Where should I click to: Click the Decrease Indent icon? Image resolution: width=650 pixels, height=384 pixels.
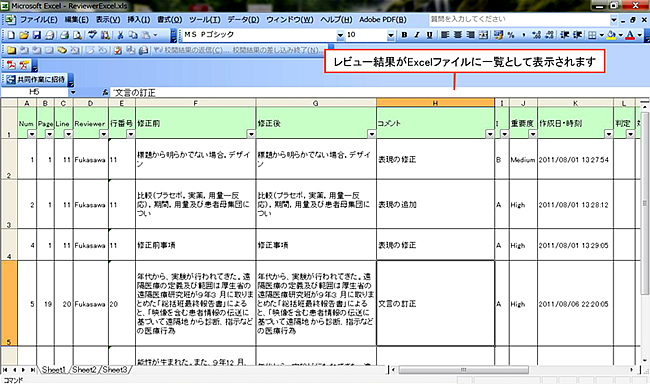pyautogui.click(x=565, y=35)
